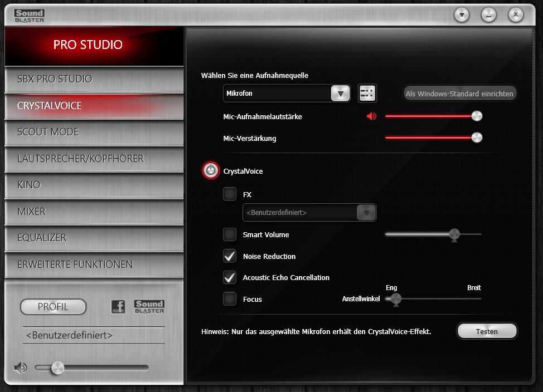Open the EQUALIZER menu item
This screenshot has height=392, width=543.
click(x=94, y=238)
